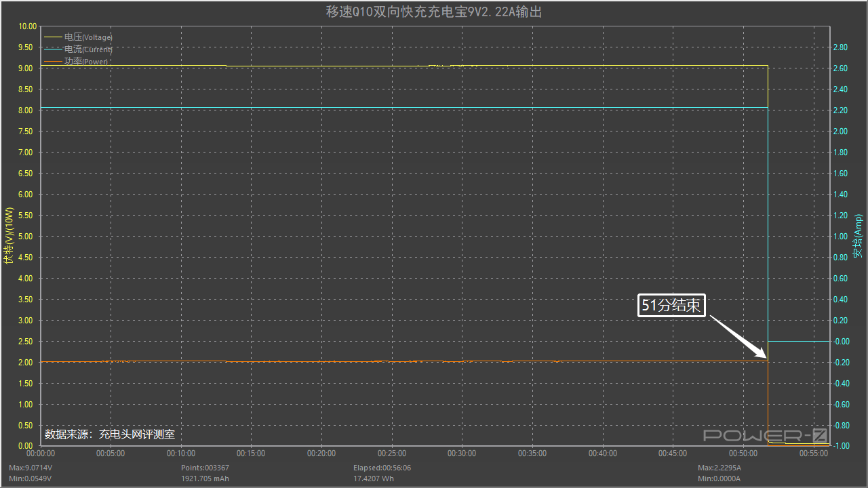Select the 电压(Voltage) legend label
Image resolution: width=868 pixels, height=488 pixels.
[88, 37]
